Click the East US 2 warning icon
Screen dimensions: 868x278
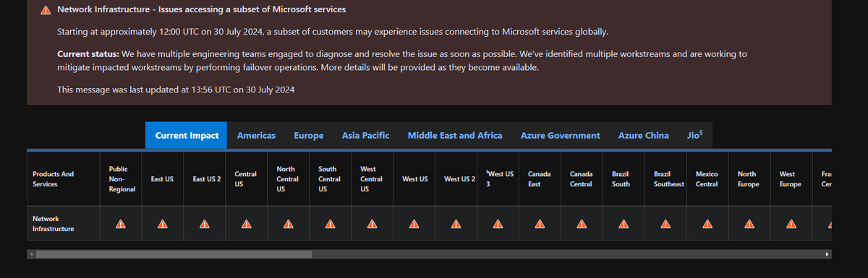click(x=204, y=224)
